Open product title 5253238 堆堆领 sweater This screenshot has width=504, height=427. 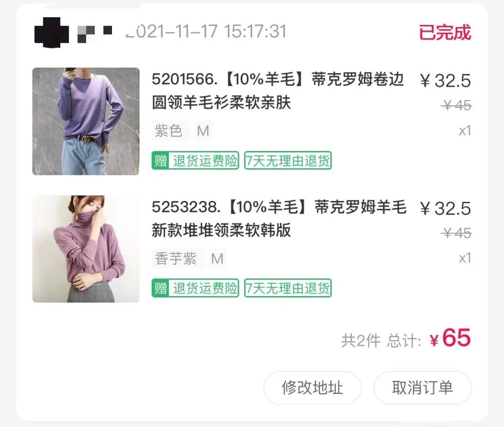(279, 218)
